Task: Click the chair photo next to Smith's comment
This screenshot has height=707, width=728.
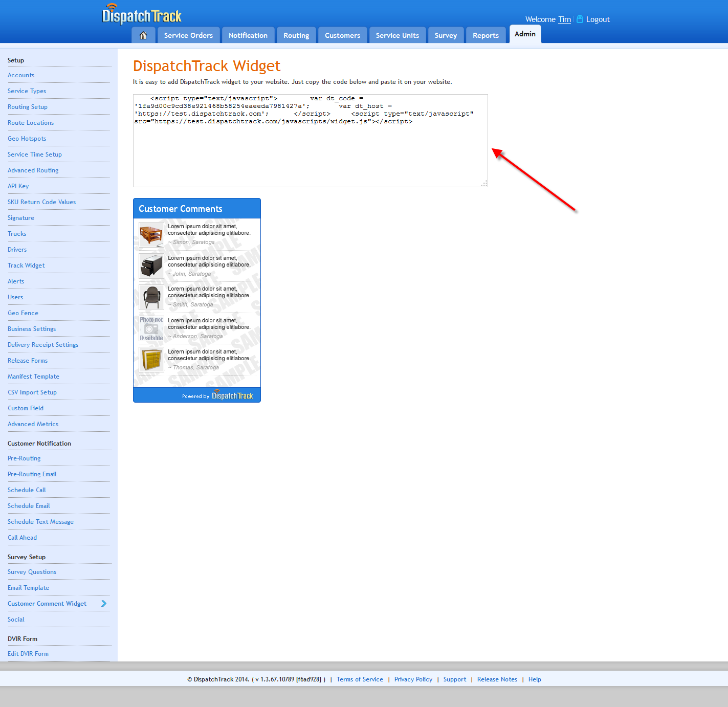Action: click(151, 297)
